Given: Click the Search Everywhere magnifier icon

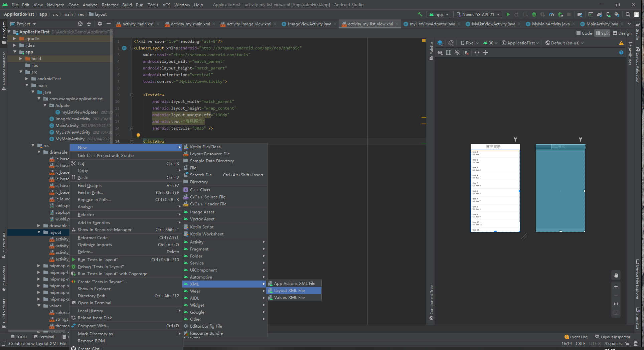Looking at the screenshot, I should (x=628, y=14).
